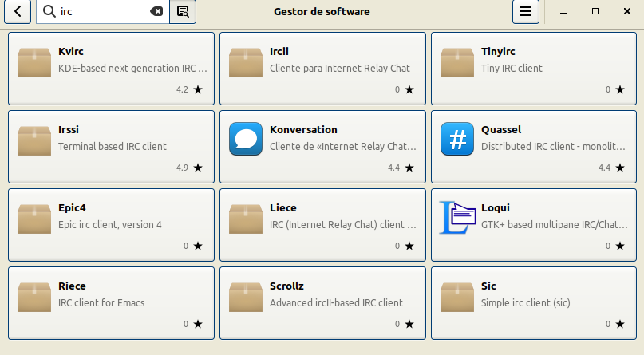
Task: Click the Konversation speech bubble icon
Action: coord(246,139)
